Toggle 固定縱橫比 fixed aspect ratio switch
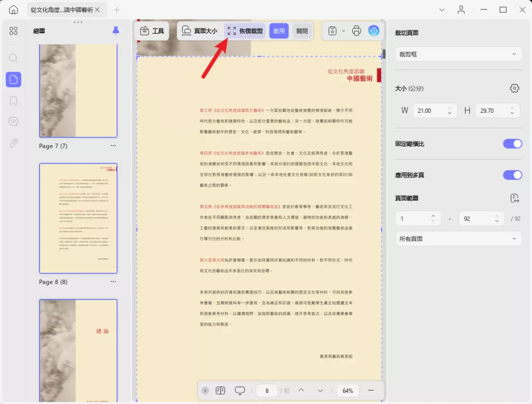The width and height of the screenshot is (532, 404). [512, 144]
